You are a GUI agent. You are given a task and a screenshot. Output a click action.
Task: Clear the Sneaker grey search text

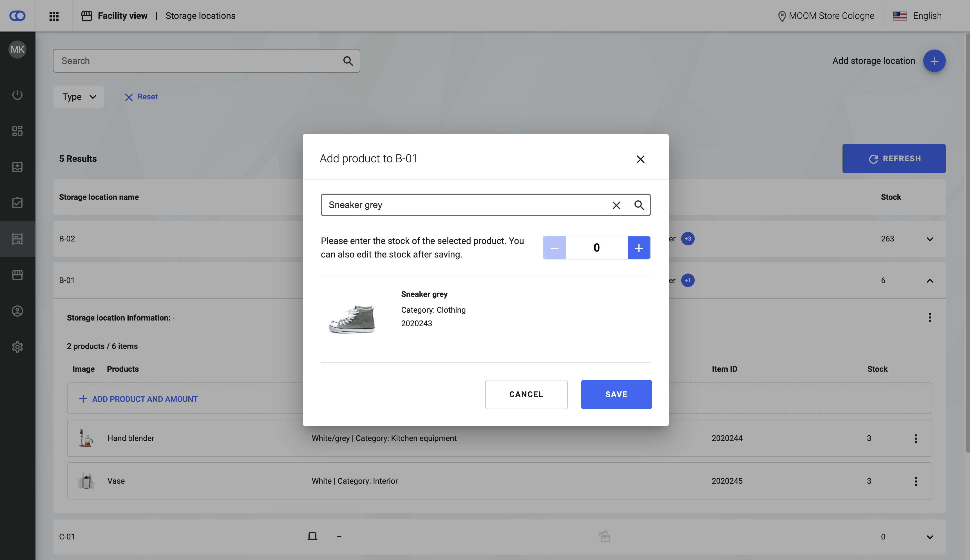[616, 205]
